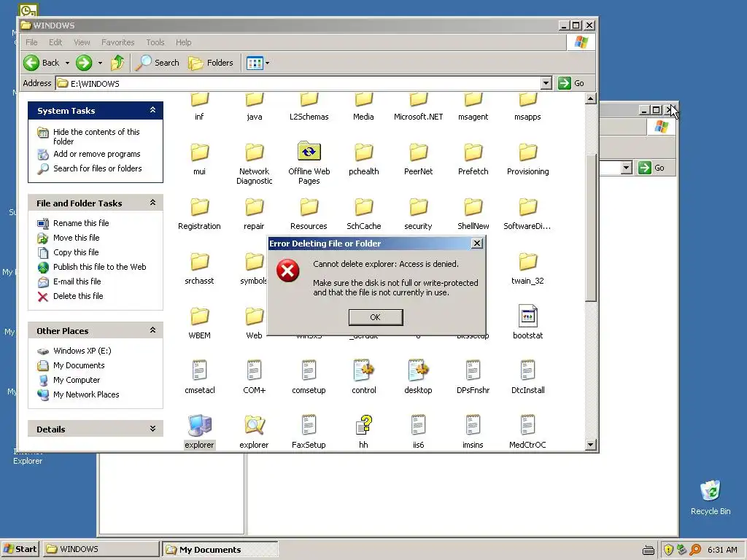The height and width of the screenshot is (560, 747).
Task: Select the Registration folder
Action: (200, 214)
